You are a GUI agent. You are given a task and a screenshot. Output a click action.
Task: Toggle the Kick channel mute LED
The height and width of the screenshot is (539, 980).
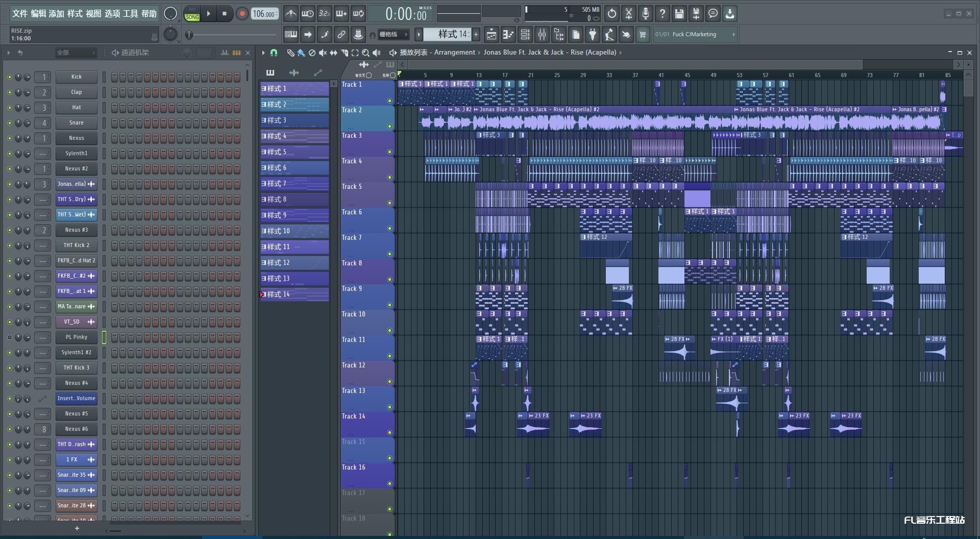click(x=9, y=77)
